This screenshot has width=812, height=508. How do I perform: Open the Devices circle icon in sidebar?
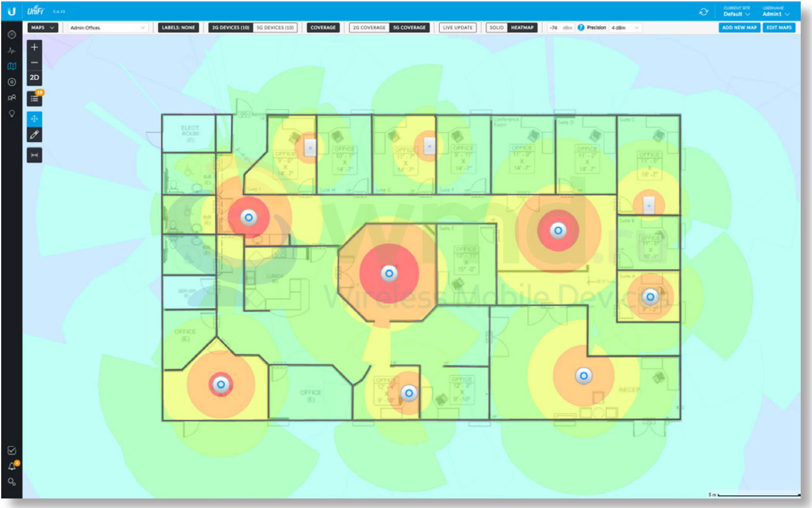pyautogui.click(x=11, y=81)
